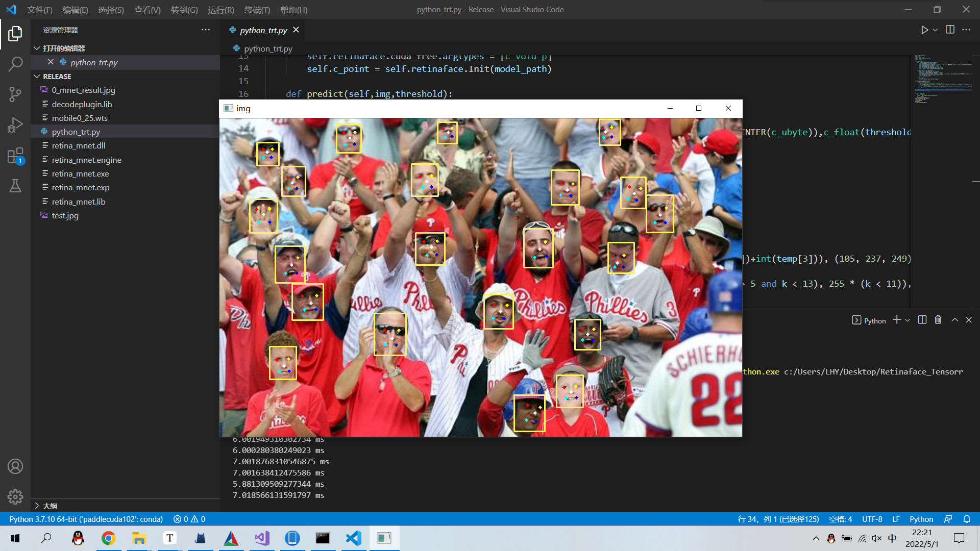
Task: Select the python_trt.py editor tab
Action: point(263,30)
